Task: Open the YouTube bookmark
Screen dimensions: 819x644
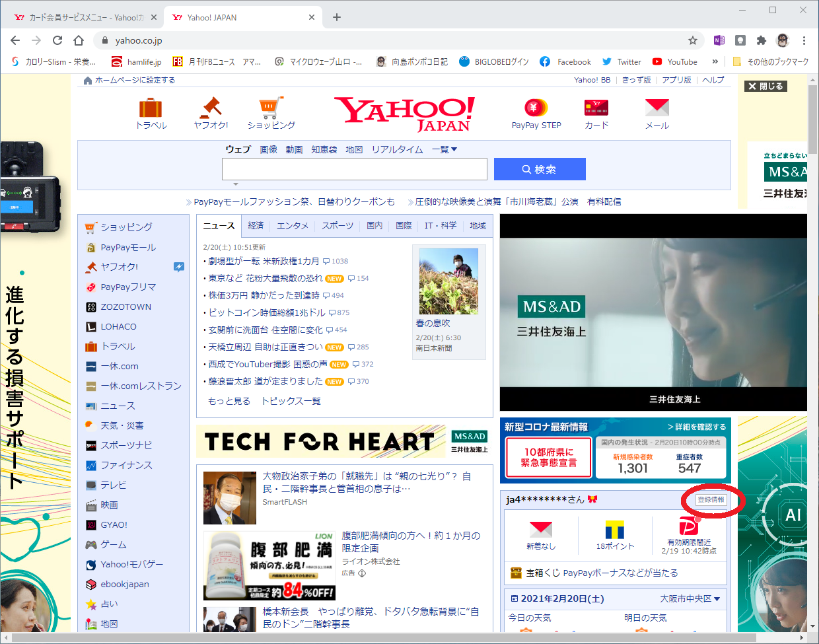Action: tap(674, 61)
